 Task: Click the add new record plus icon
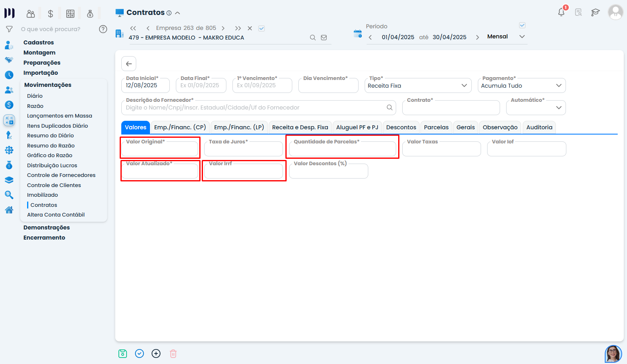156,354
